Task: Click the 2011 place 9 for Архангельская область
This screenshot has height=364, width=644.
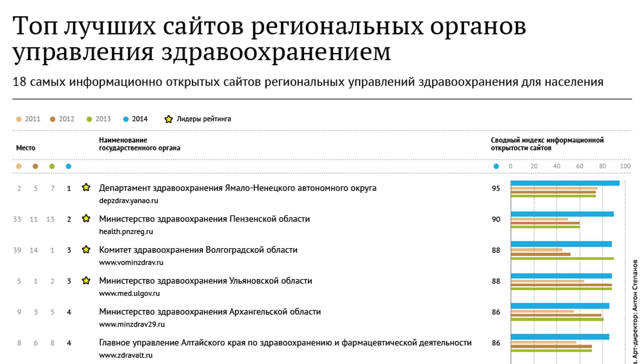Action: 19,312
